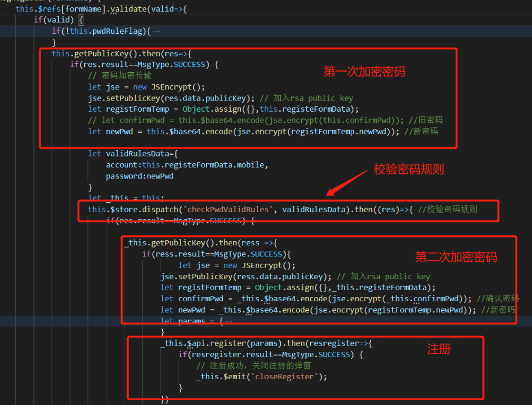Click this.getPublicKey().then(res=>{ line
The image size is (532, 405).
[122, 54]
